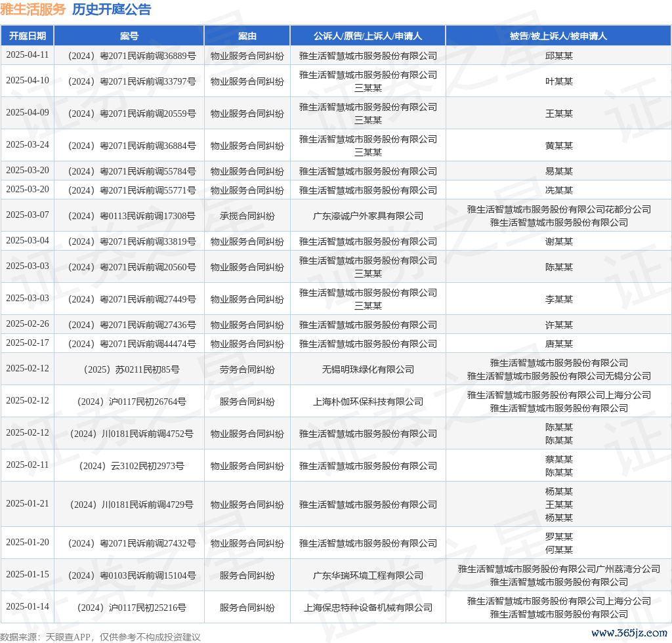Click defendant 雅生活智慧城市服务股份有限公司广州荔湾分公司
This screenshot has width=672, height=643.
tap(559, 569)
